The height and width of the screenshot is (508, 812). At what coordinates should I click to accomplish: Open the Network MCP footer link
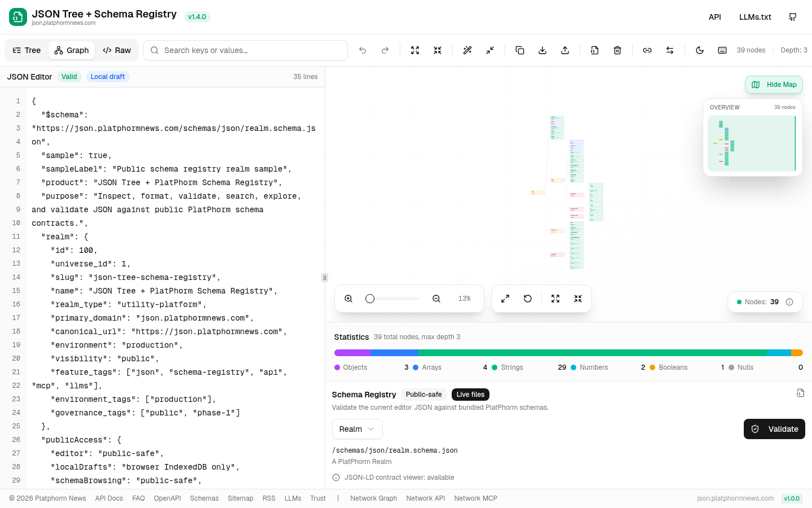[x=476, y=498]
